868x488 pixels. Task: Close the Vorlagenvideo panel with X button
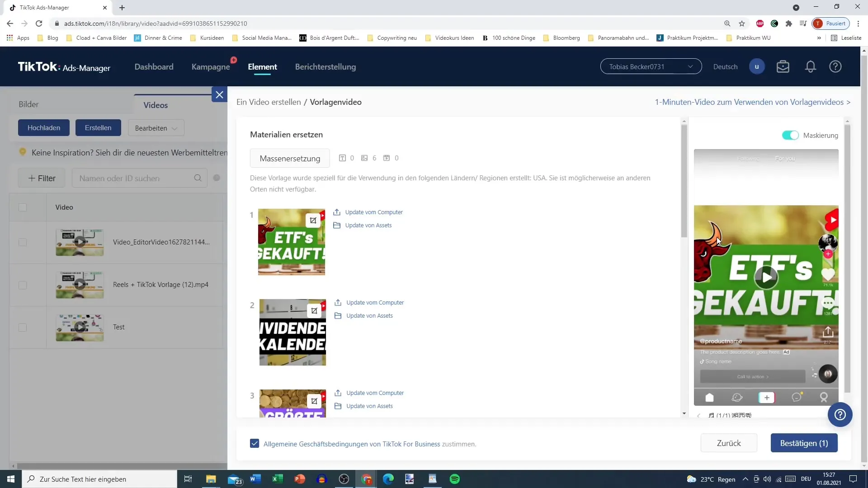coord(219,95)
